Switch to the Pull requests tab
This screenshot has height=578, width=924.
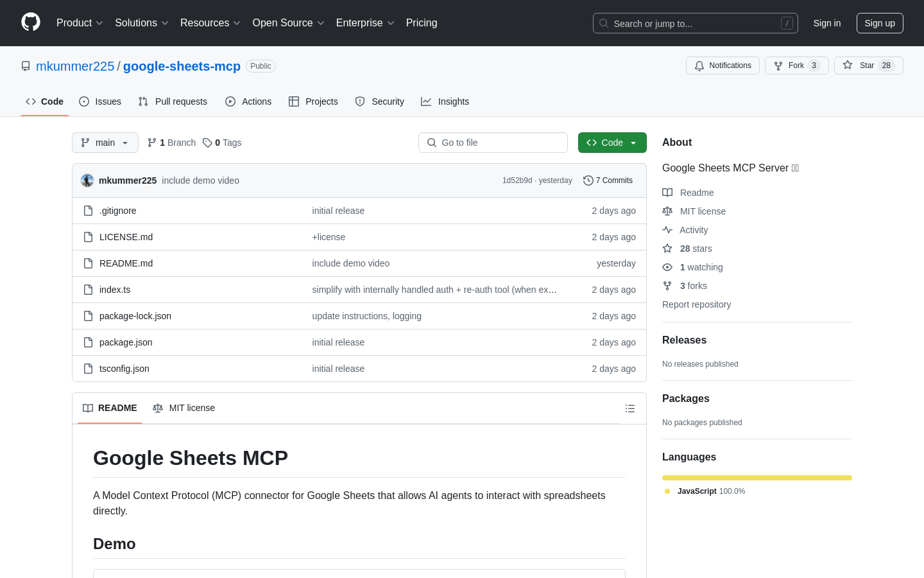[x=173, y=101]
